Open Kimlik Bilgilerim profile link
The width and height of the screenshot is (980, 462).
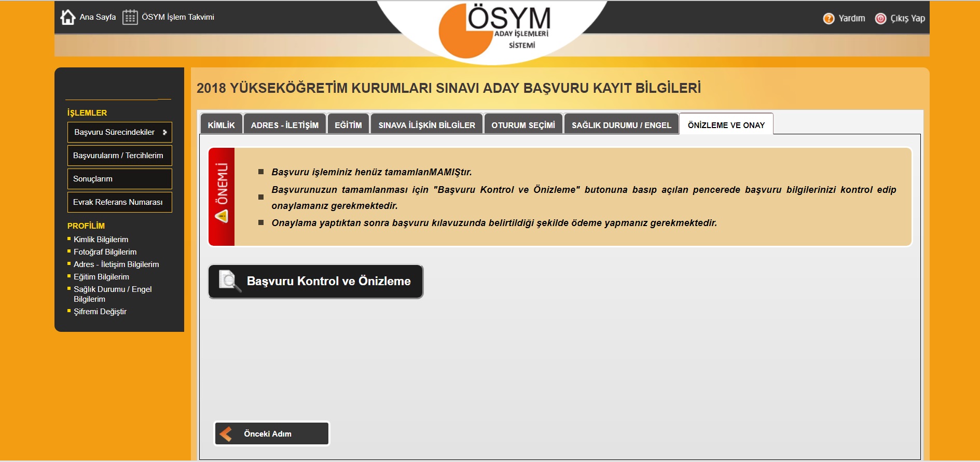101,240
